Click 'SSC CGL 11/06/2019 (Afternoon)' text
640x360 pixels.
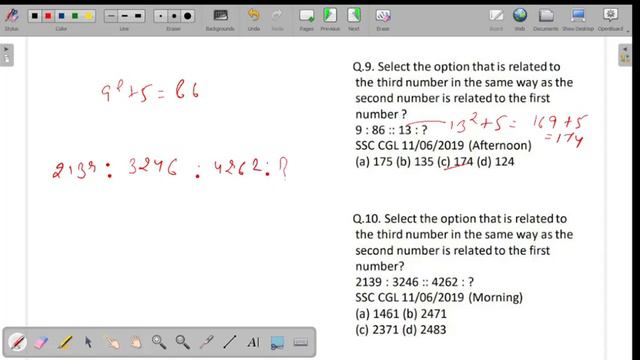coord(443,146)
